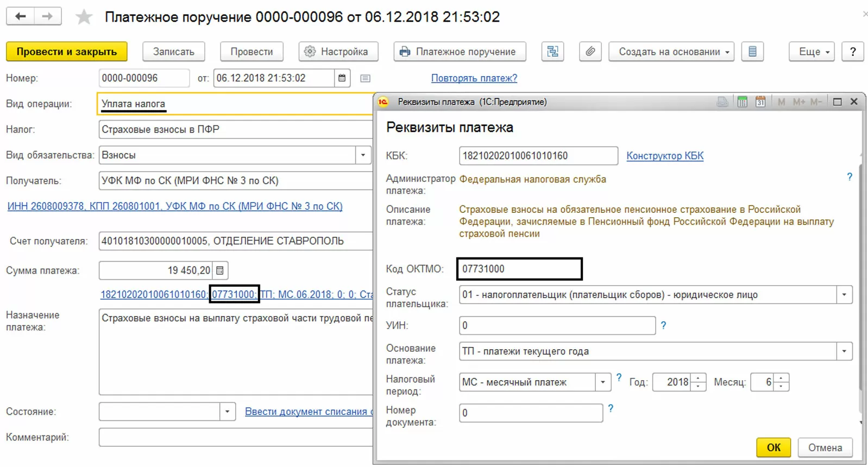Screen dimensions: 868x467
Task: Add document to favorites with the star
Action: tap(84, 17)
